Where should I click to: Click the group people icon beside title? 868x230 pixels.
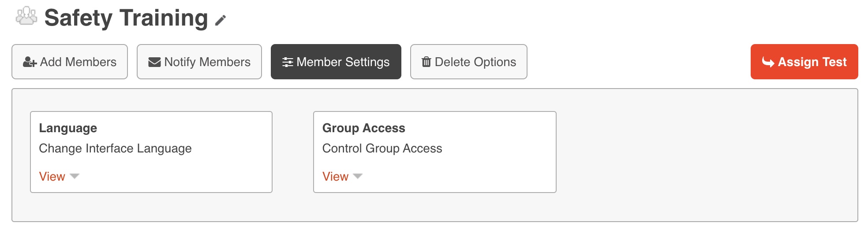(x=26, y=16)
